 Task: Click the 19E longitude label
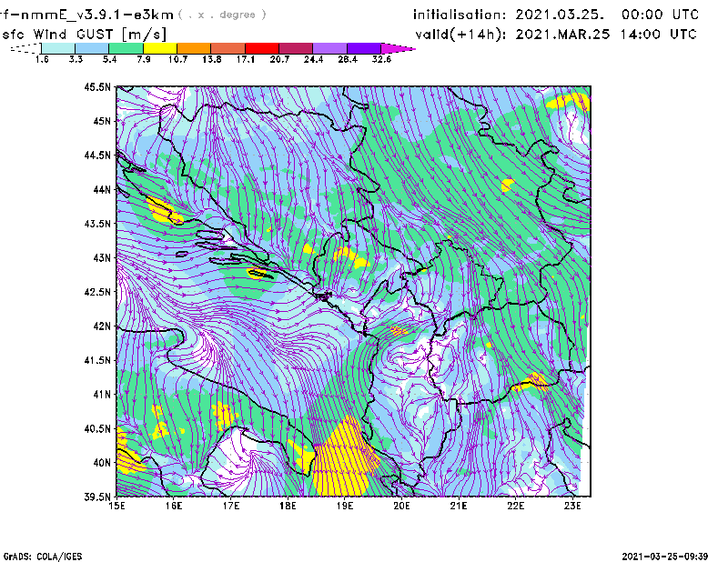pos(345,506)
